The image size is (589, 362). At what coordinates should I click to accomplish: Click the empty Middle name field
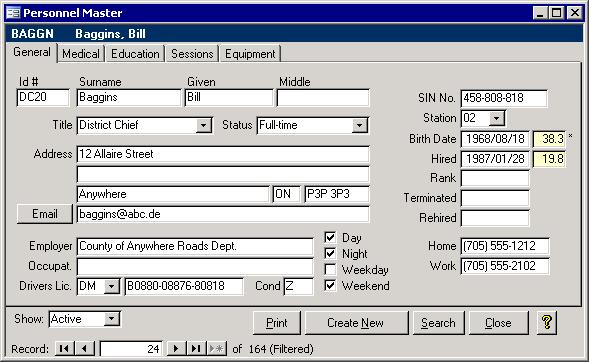[323, 98]
